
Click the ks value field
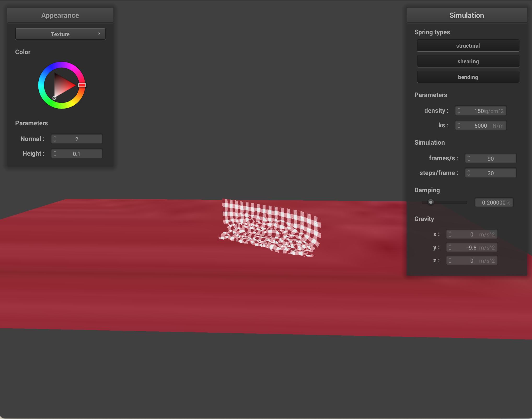(481, 125)
